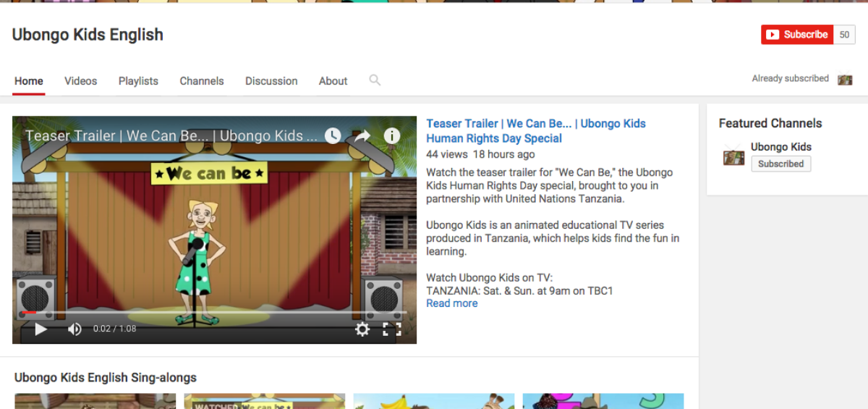
Task: Click the Share arrow icon on video
Action: [x=362, y=135]
